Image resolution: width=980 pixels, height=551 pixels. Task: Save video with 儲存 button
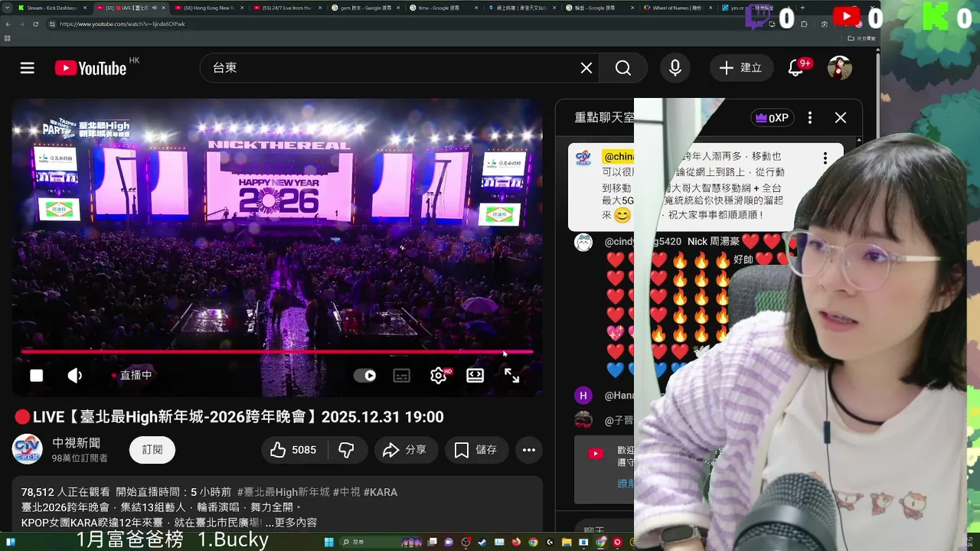tap(476, 450)
